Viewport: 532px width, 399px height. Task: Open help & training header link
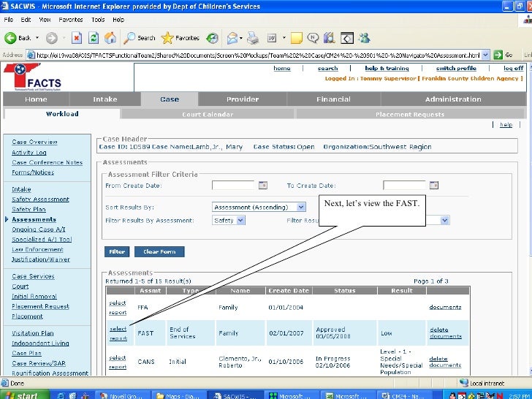pyautogui.click(x=387, y=68)
